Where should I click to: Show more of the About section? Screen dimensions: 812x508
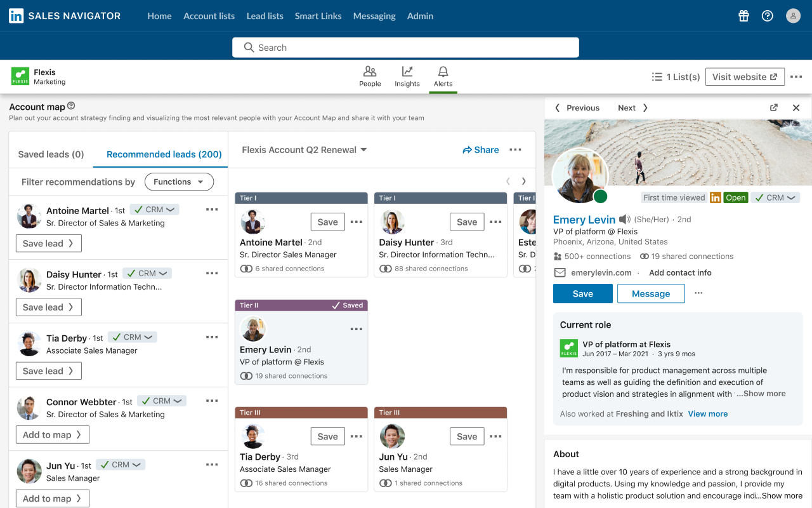[782, 496]
